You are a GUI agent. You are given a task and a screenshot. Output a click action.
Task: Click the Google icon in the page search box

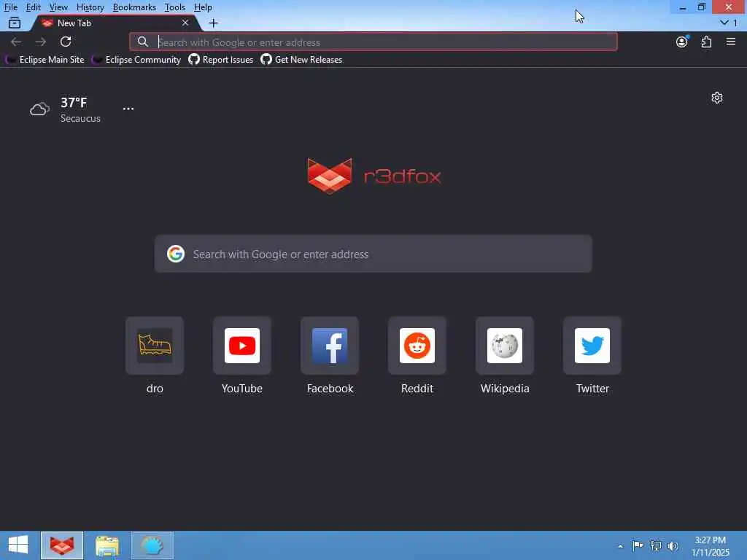176,254
